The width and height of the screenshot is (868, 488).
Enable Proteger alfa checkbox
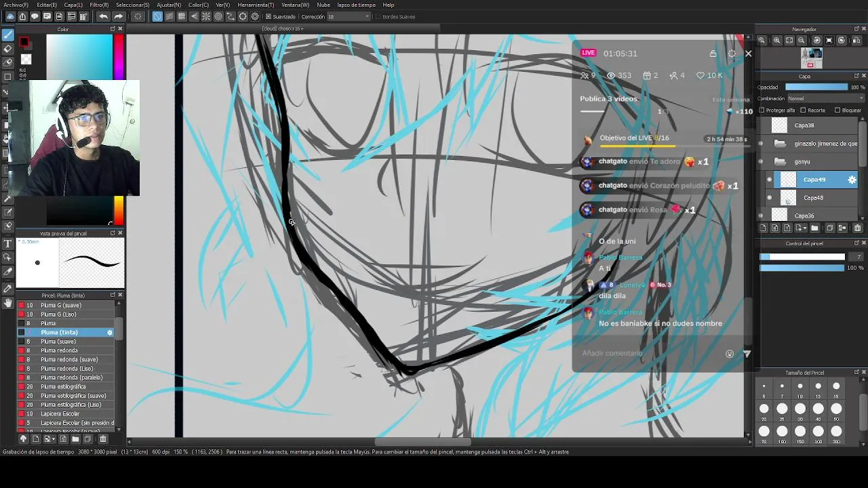[762, 110]
